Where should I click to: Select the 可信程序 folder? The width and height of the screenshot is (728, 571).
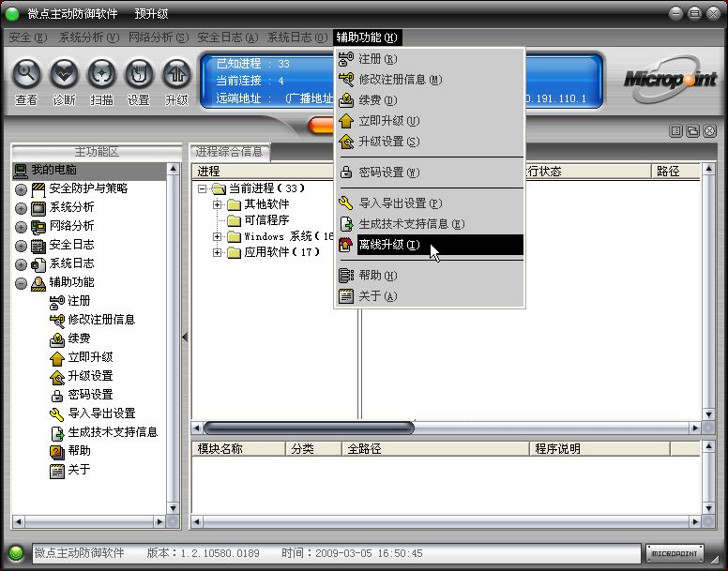point(259,220)
